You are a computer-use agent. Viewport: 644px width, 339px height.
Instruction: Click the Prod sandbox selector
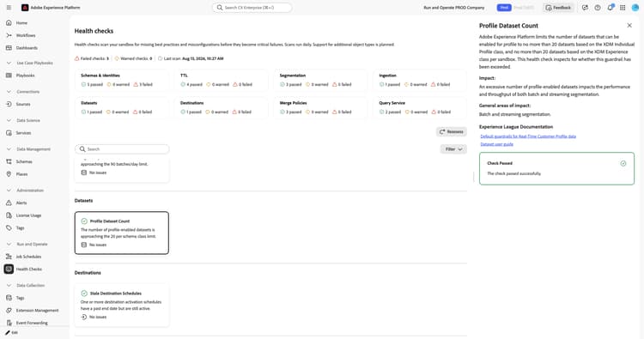point(504,8)
